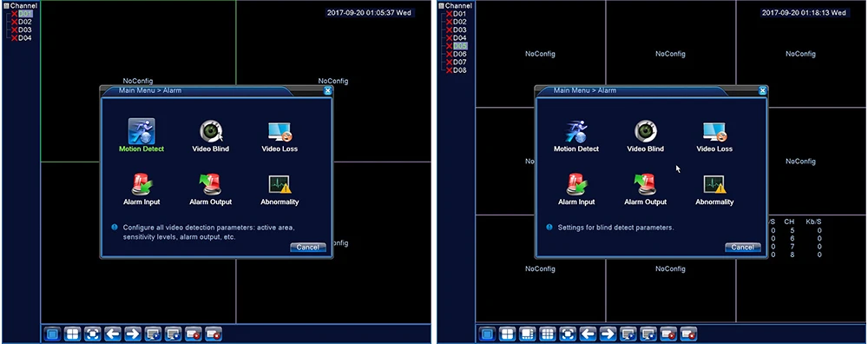
Task: Go to previous page on 4-channel screen
Action: 113,334
